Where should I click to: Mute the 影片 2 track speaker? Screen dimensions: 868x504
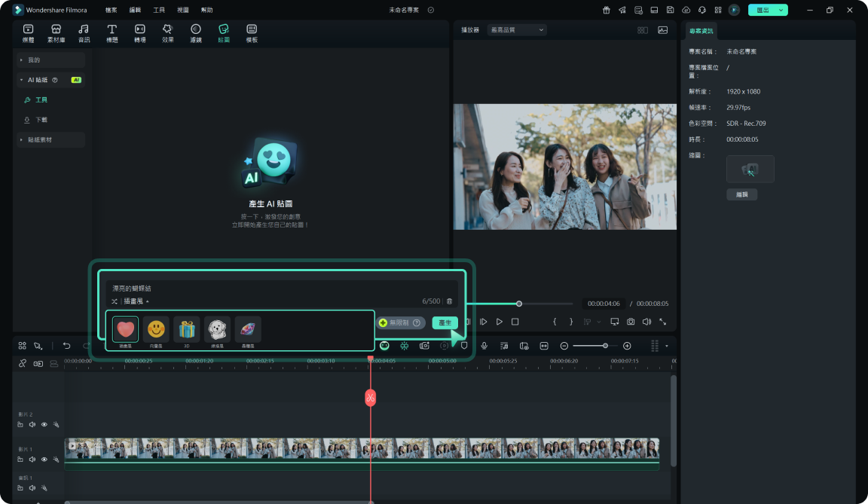pos(32,425)
